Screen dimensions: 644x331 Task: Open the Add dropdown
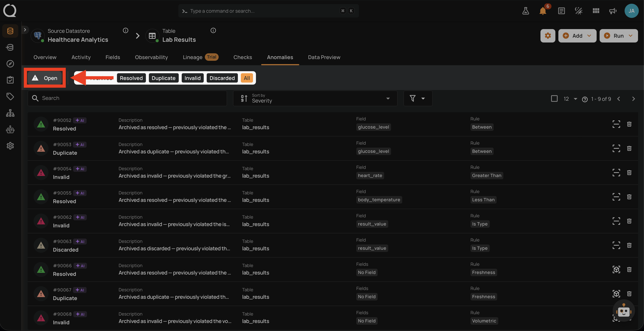click(x=577, y=36)
